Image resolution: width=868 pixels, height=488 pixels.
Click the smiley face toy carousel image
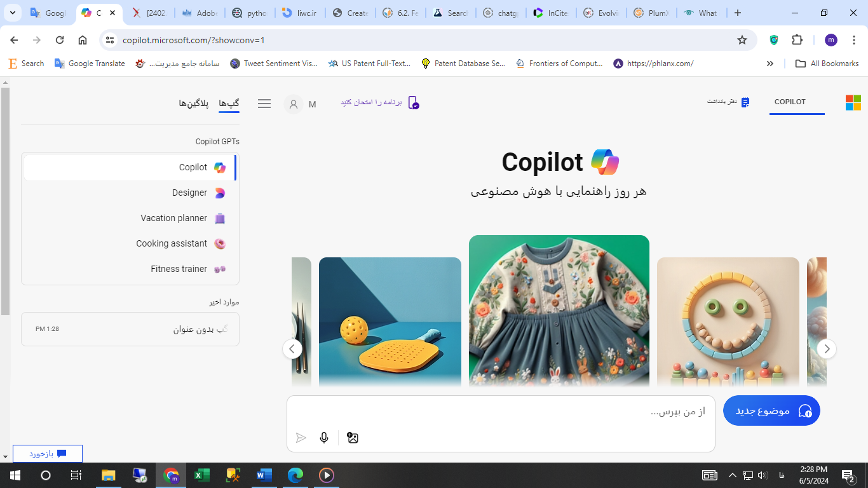(x=728, y=322)
